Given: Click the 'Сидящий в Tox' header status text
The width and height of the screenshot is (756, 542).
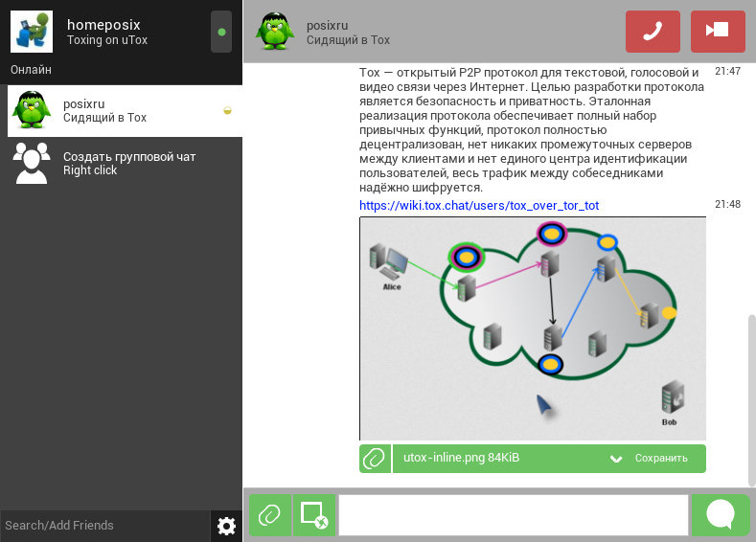Looking at the screenshot, I should [x=348, y=40].
